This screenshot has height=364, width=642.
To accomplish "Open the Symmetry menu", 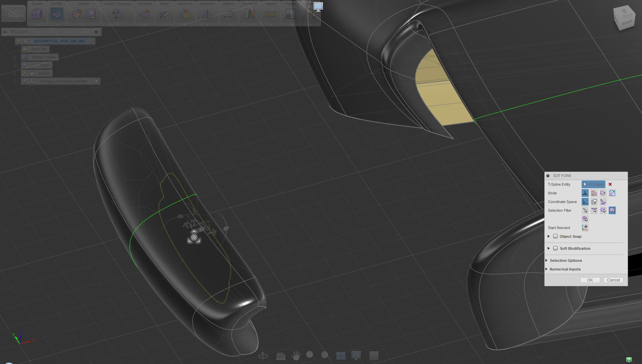I will click(x=207, y=4).
